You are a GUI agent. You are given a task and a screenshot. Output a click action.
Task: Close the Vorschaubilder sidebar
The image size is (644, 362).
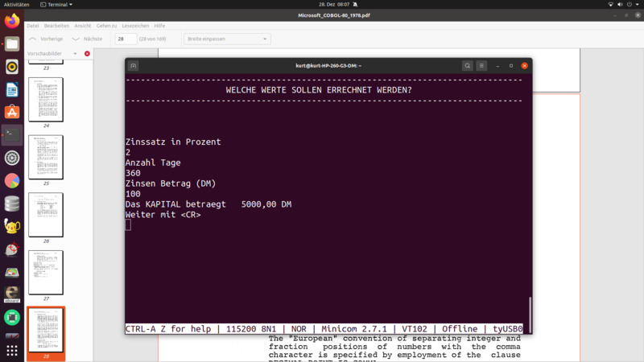[x=87, y=54]
